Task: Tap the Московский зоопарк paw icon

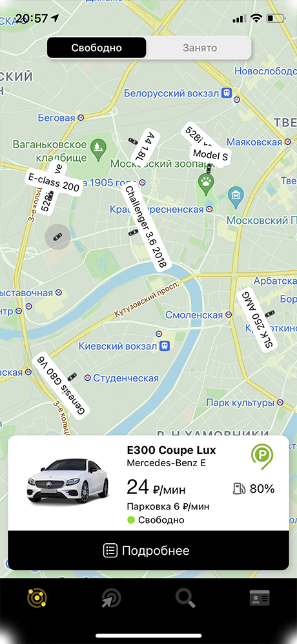Action: click(x=204, y=180)
